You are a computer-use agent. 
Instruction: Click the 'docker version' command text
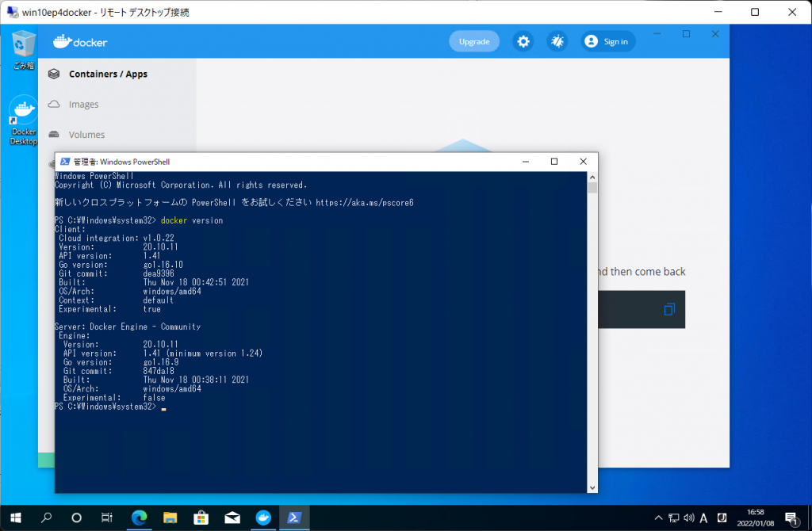click(x=192, y=220)
